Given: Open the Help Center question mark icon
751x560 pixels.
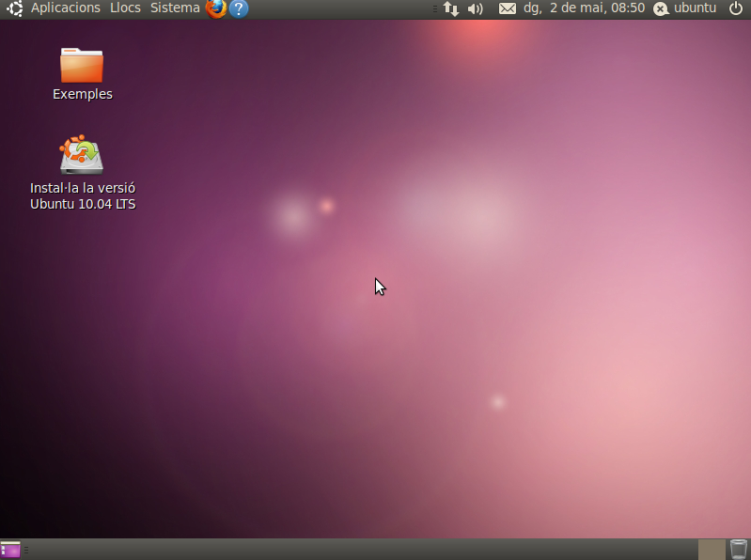Looking at the screenshot, I should [x=239, y=8].
